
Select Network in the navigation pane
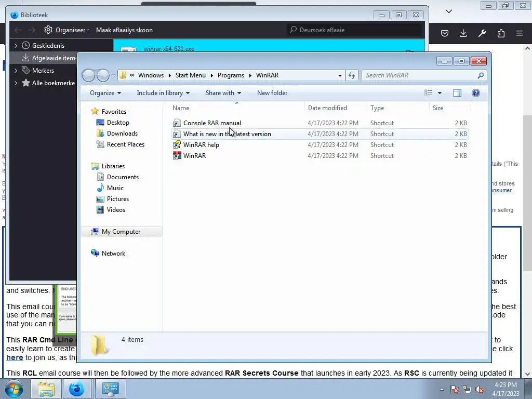click(x=113, y=254)
